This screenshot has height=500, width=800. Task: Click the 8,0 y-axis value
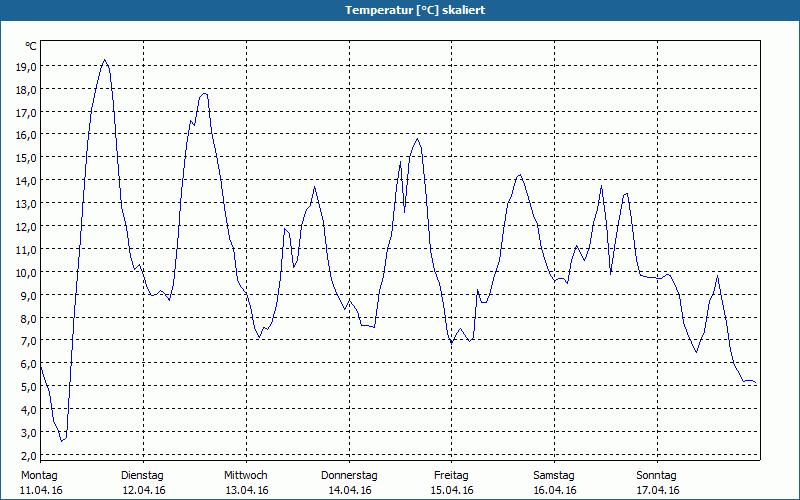point(29,318)
